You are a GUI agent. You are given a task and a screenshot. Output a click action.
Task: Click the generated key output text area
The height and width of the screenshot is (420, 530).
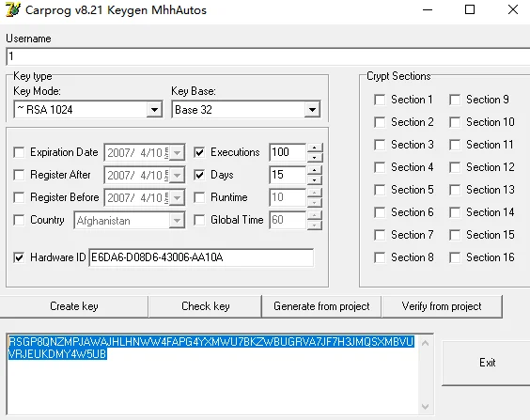click(213, 374)
